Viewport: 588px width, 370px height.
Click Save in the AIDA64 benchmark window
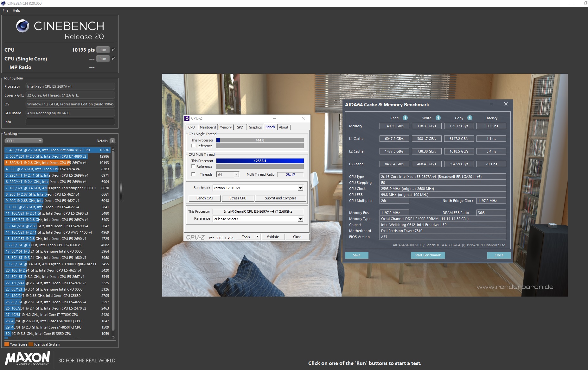click(x=356, y=255)
